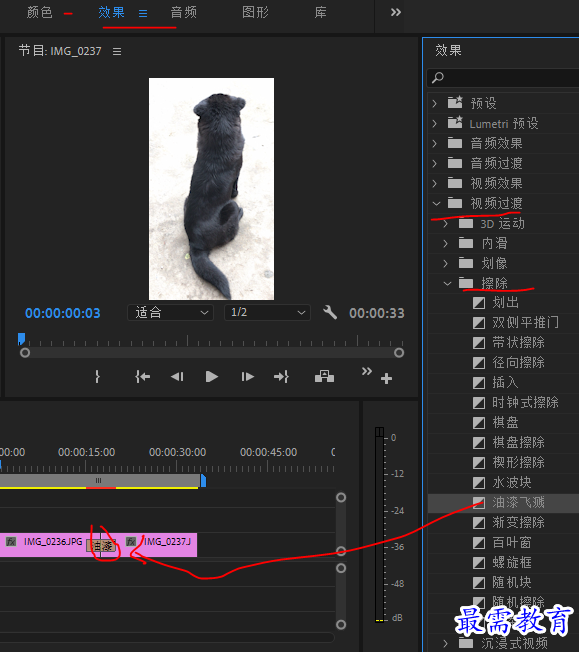Viewport: 579px width, 652px height.
Task: Collapse the 擦除 folder
Action: coord(447,284)
